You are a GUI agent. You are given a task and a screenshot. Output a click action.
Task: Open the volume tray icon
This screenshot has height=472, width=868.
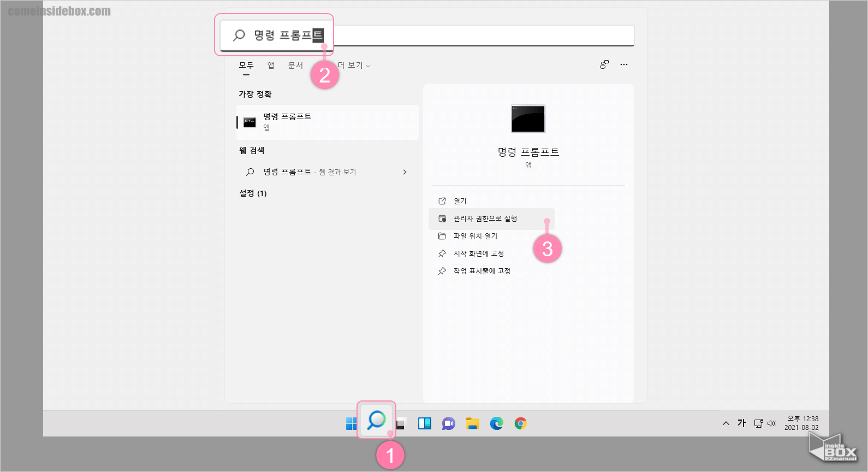(x=771, y=423)
